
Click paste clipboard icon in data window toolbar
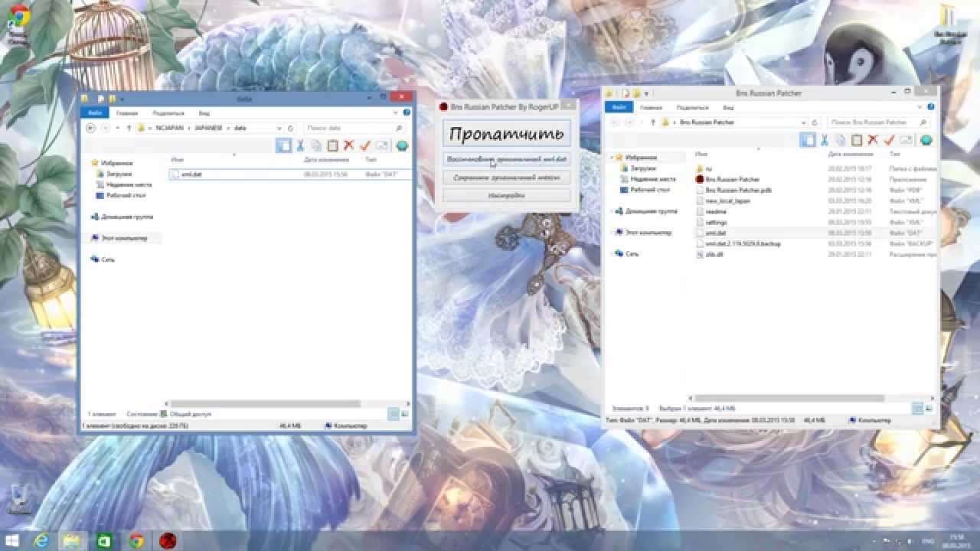332,145
